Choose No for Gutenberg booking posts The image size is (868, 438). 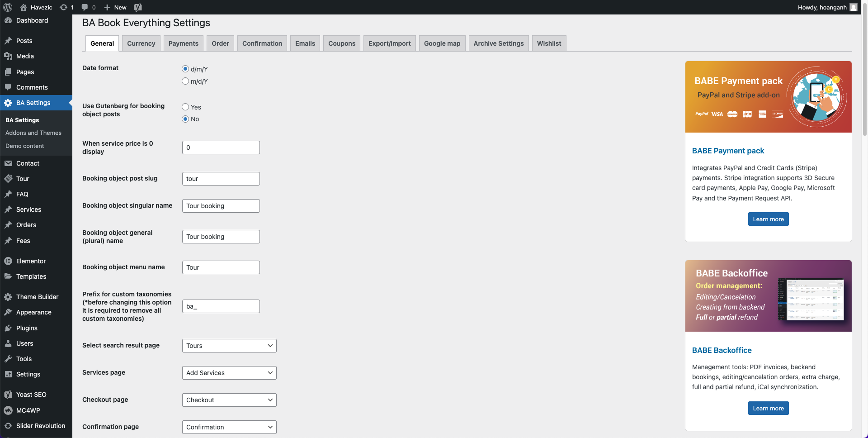(185, 119)
